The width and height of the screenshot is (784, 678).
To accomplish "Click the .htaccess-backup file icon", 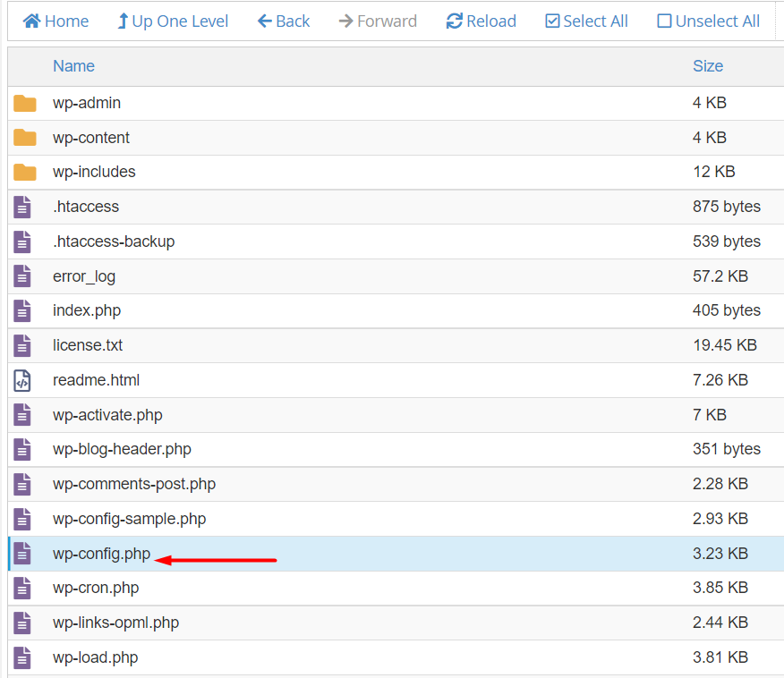I will [x=22, y=242].
